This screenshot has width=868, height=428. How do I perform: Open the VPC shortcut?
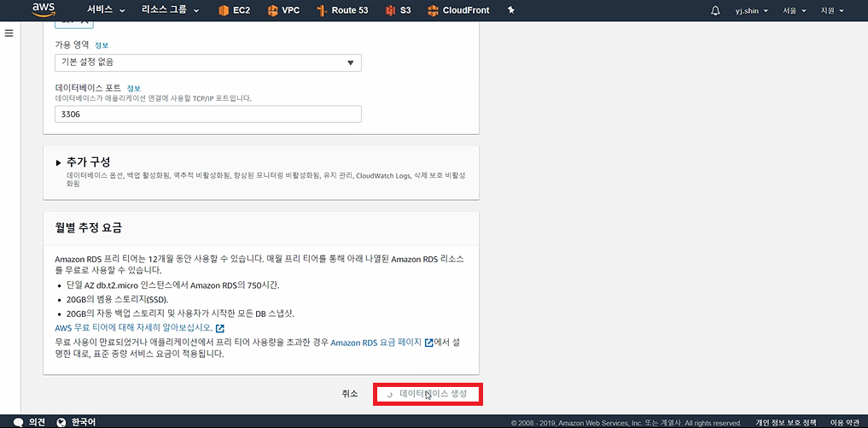(x=283, y=10)
